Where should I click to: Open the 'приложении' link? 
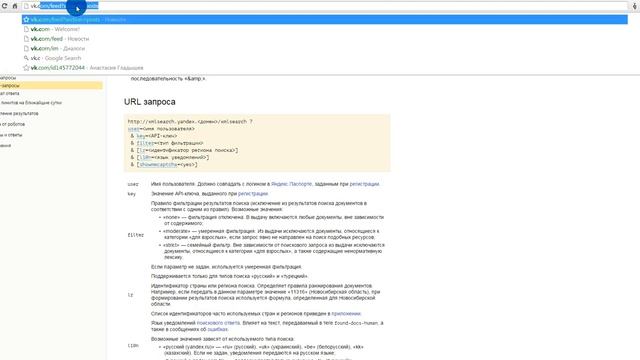(346, 313)
